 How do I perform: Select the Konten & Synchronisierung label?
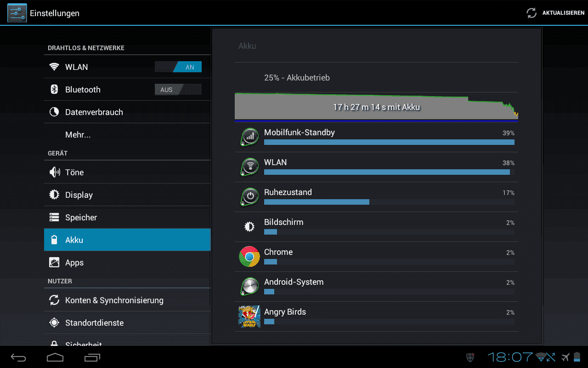[114, 300]
